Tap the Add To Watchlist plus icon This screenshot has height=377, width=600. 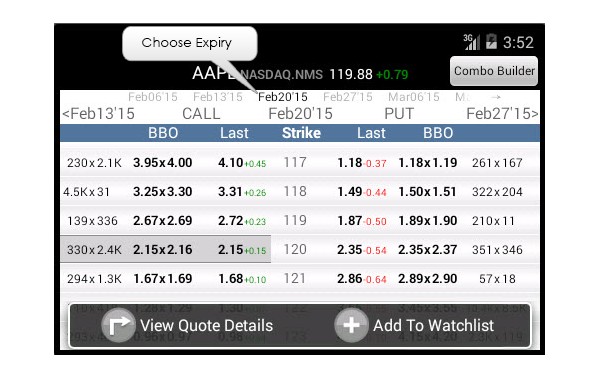point(351,325)
